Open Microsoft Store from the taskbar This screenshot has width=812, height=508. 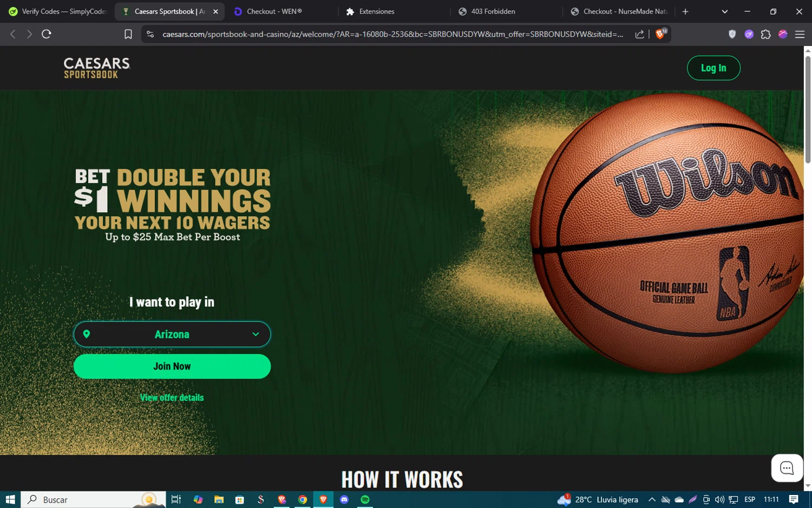click(240, 499)
